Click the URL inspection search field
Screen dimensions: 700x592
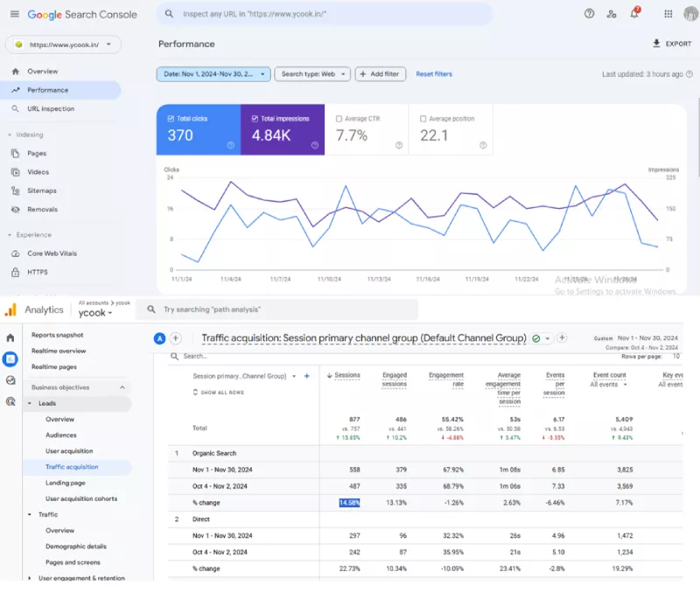(324, 15)
